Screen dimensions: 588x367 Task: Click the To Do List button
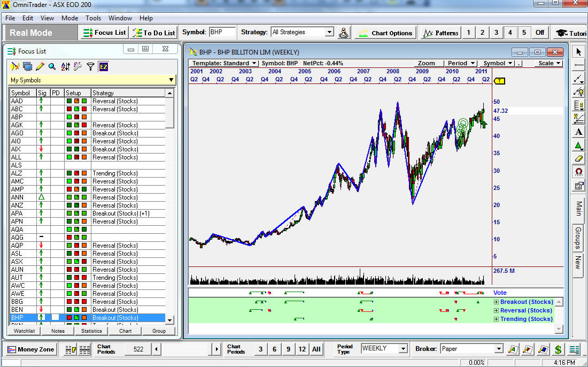154,33
